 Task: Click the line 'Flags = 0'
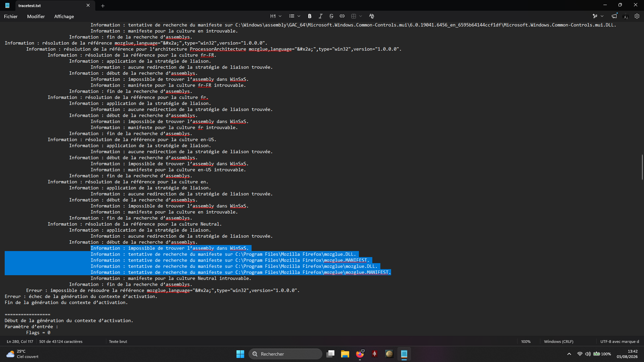[x=38, y=333]
